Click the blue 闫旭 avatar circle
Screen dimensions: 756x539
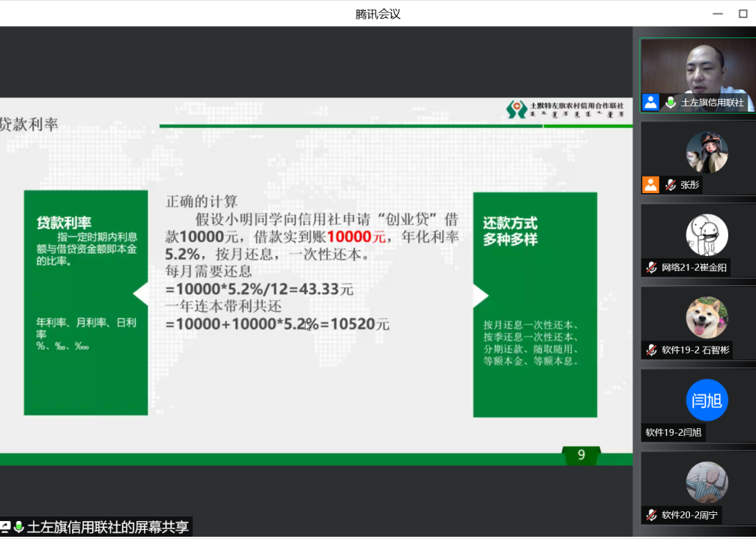[707, 400]
